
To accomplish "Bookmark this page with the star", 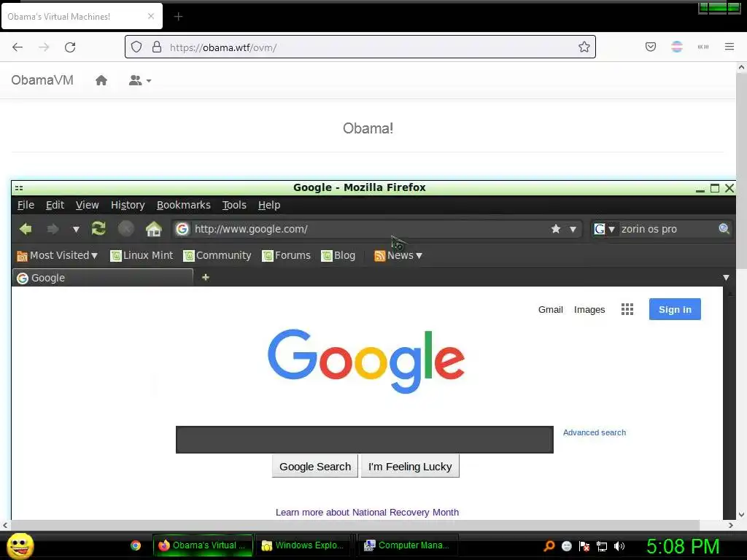I will pyautogui.click(x=584, y=47).
